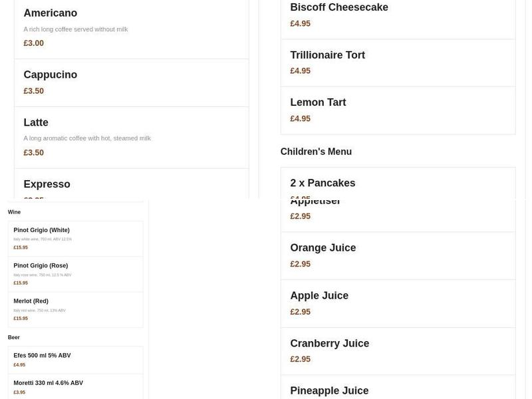Click the Cappucino item card
532x399 pixels.
[x=131, y=82]
